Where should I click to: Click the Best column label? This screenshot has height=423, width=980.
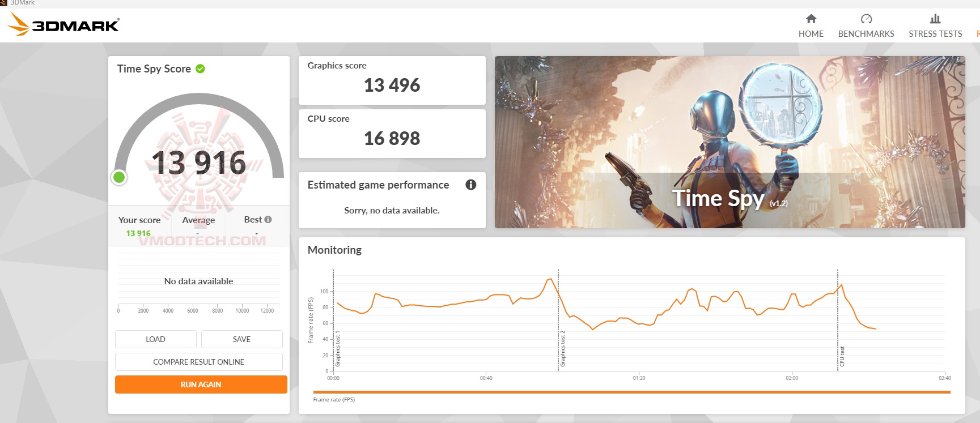tap(253, 219)
